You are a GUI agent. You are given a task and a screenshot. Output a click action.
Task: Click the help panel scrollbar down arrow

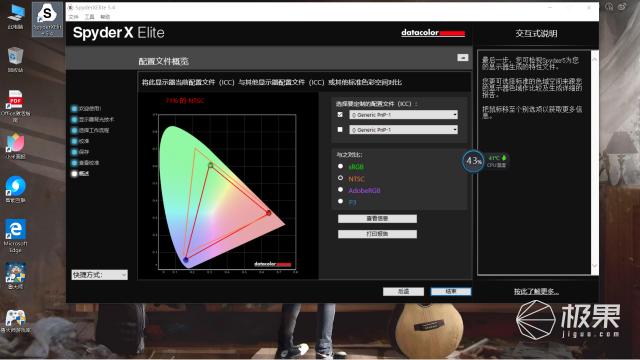tap(595, 266)
